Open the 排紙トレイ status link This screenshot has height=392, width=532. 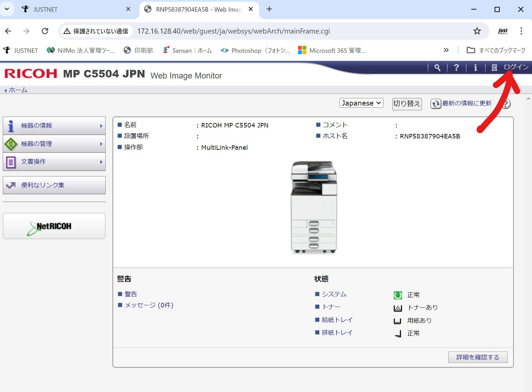pos(337,333)
